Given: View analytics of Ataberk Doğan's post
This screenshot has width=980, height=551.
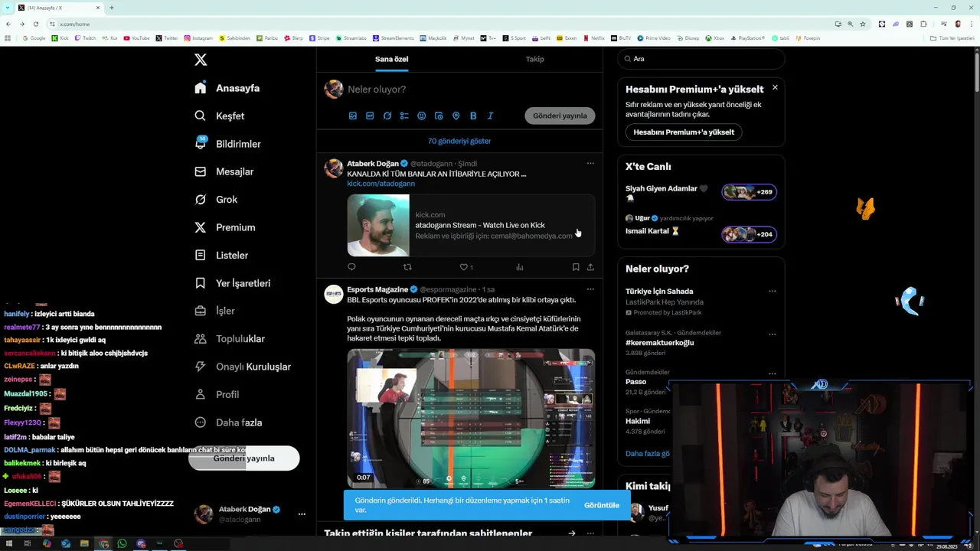Looking at the screenshot, I should [520, 267].
